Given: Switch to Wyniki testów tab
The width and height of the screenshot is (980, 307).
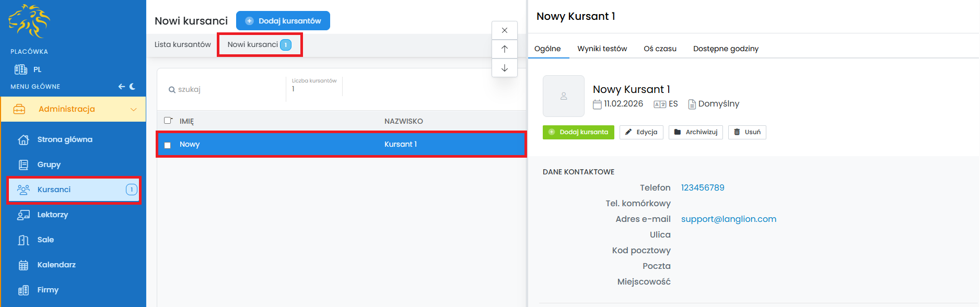Looking at the screenshot, I should coord(602,49).
